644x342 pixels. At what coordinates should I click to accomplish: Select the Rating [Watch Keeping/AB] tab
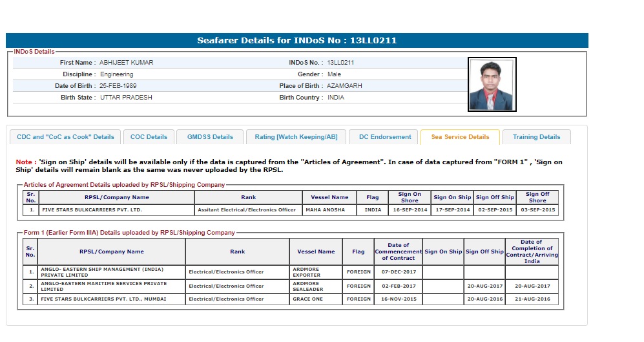click(296, 137)
